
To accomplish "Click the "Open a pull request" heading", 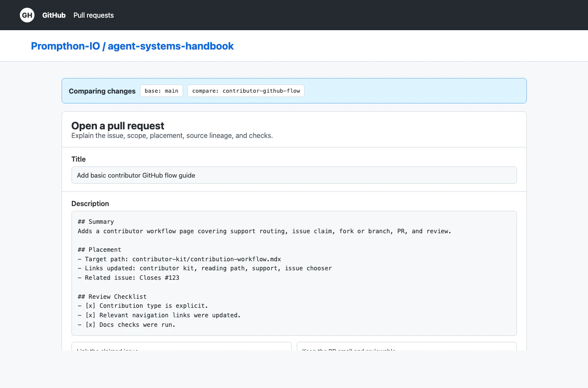I will point(118,126).
